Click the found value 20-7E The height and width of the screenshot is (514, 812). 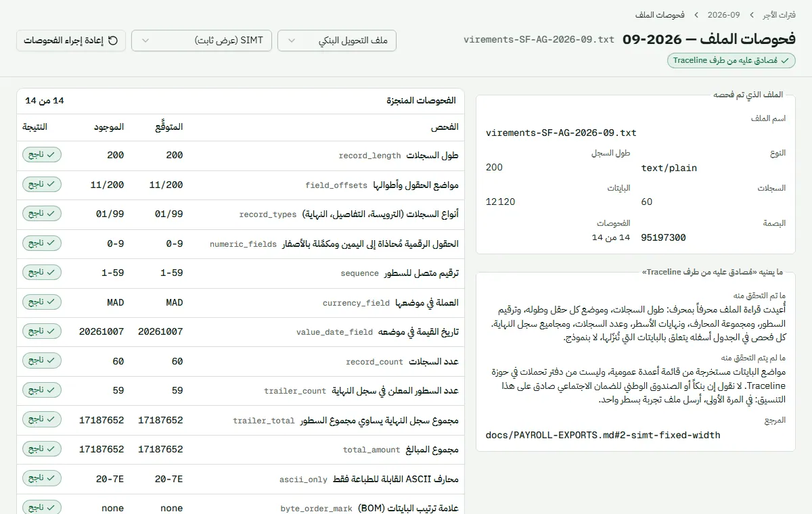[x=110, y=479]
